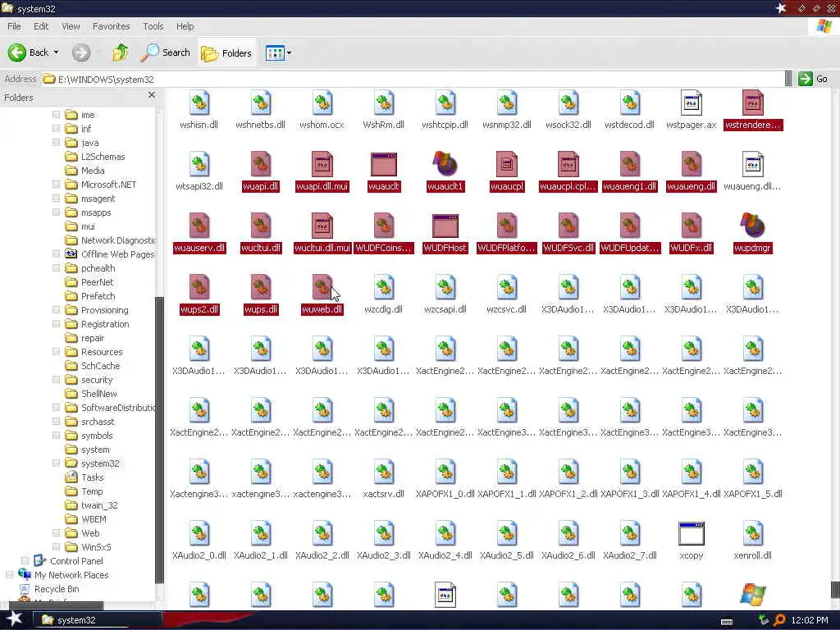Click the address bar path field
Screen dimensions: 840x630
pyautogui.click(x=413, y=80)
